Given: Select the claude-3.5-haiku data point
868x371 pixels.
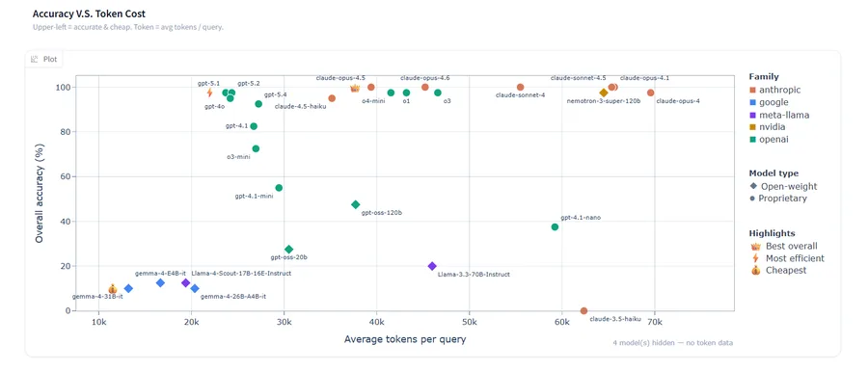Looking at the screenshot, I should point(583,310).
